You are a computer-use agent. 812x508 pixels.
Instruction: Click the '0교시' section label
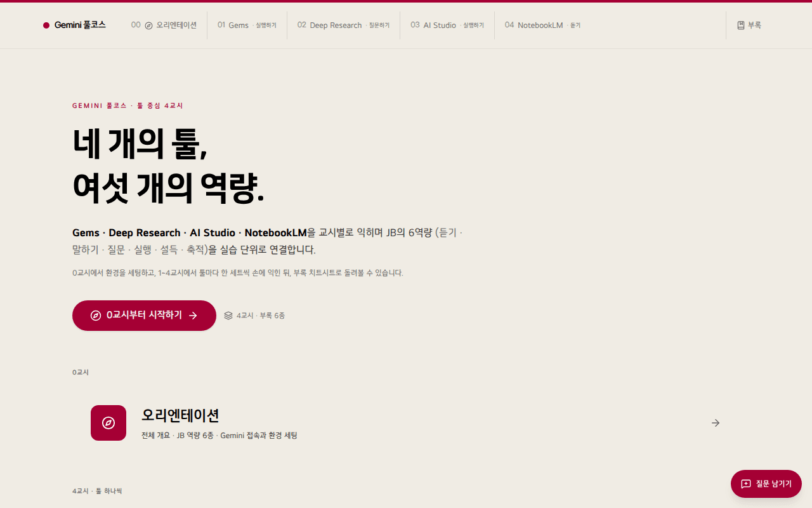tap(81, 372)
